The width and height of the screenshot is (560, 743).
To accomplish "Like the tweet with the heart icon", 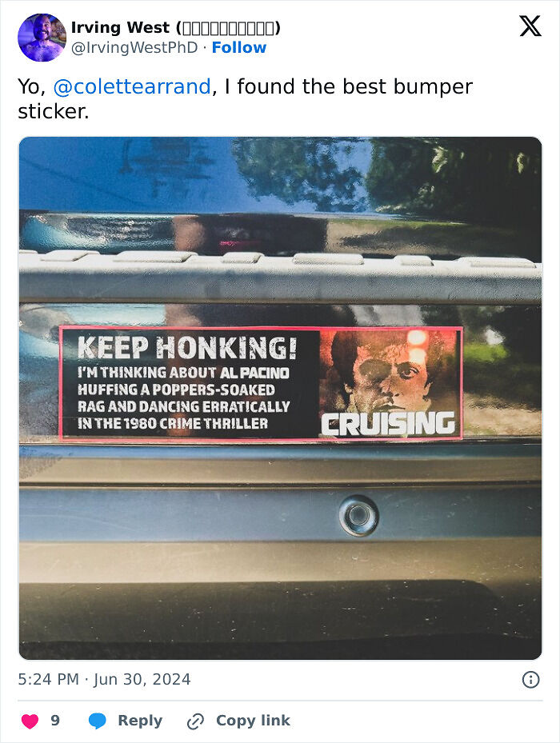I will pos(30,721).
